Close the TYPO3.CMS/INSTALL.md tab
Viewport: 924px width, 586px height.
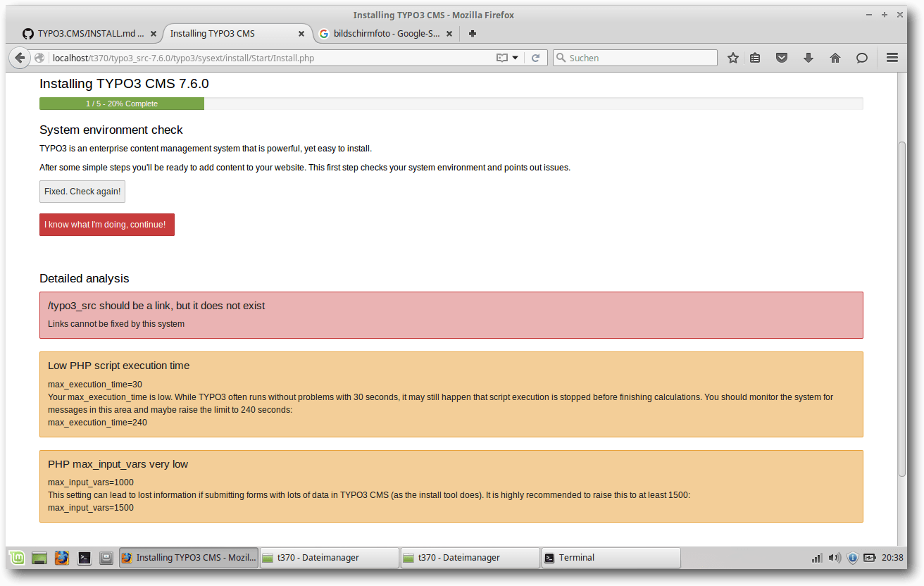tap(154, 33)
